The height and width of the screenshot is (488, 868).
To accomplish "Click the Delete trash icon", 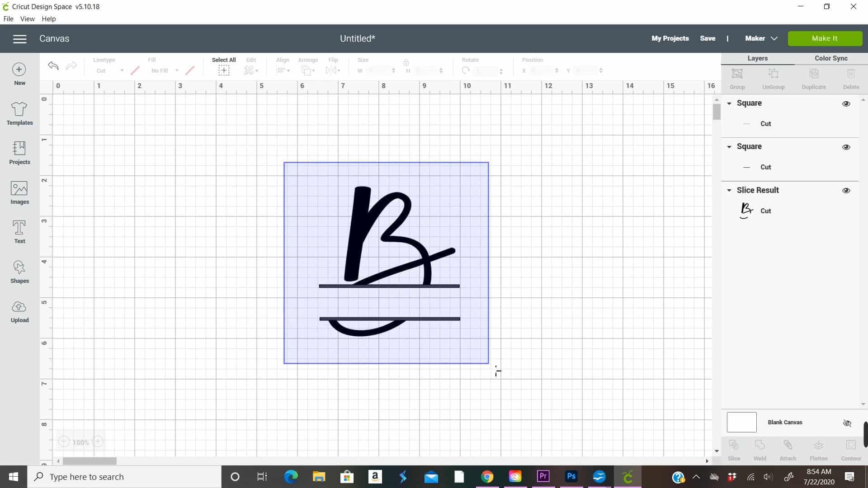I will pos(851,74).
